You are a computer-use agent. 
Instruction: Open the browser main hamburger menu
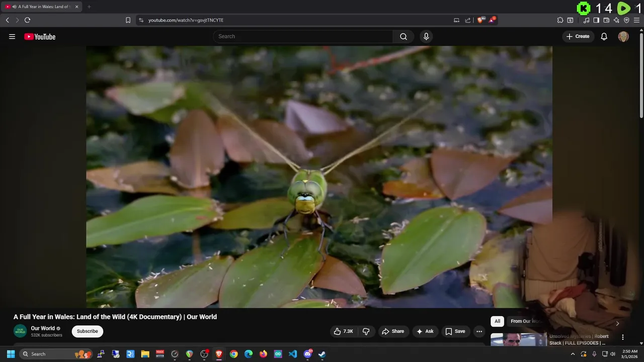coord(636,20)
